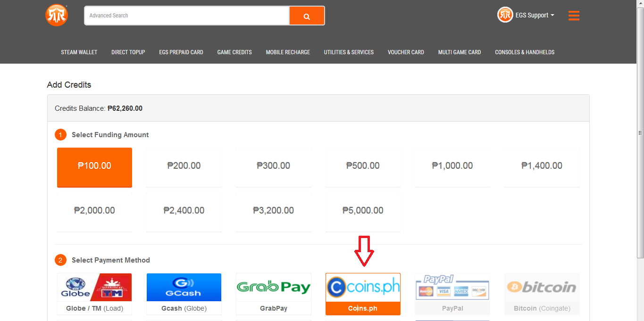Click the orange search magnifier button
Viewport: 644px width, 321px height.
pos(307,16)
